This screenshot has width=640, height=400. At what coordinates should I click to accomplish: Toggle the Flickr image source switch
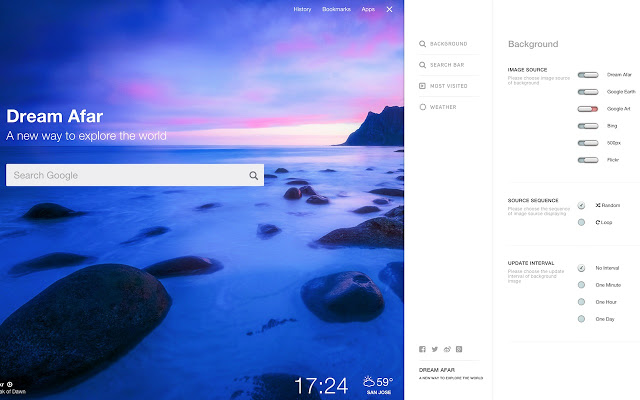coord(588,160)
